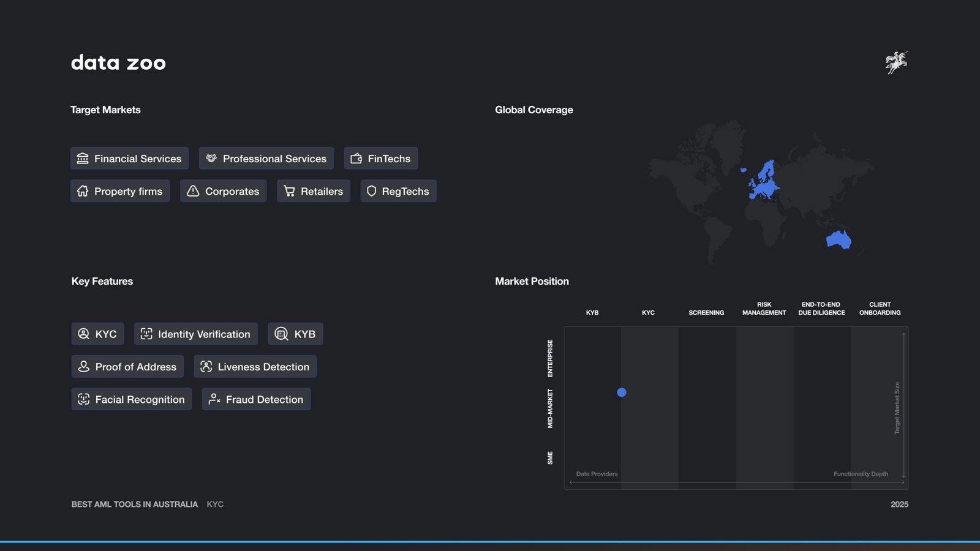This screenshot has height=551, width=980.
Task: Click the person icon in Proof of Address
Action: coord(84,366)
